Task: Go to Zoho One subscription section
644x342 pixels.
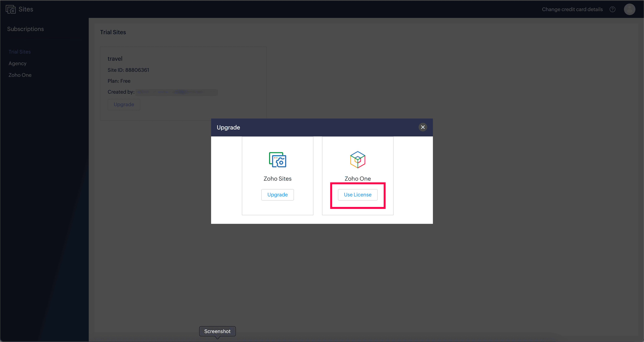Action: point(20,75)
